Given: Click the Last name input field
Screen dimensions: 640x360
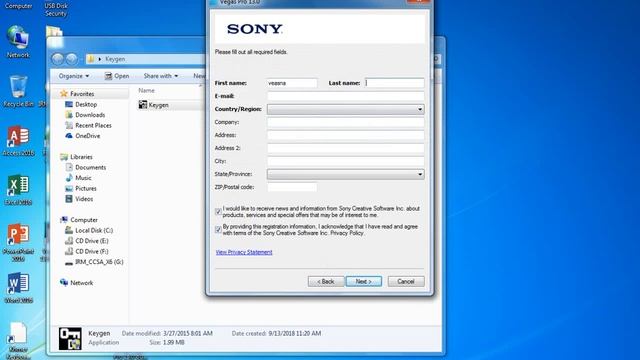Looking at the screenshot, I should 395,83.
